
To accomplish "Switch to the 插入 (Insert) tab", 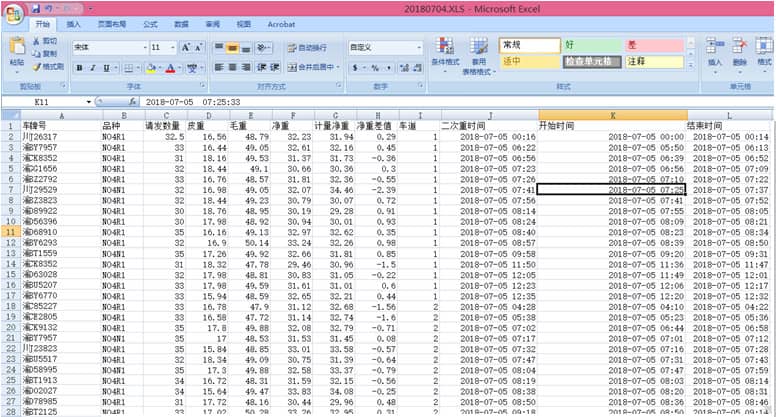I will click(x=75, y=22).
